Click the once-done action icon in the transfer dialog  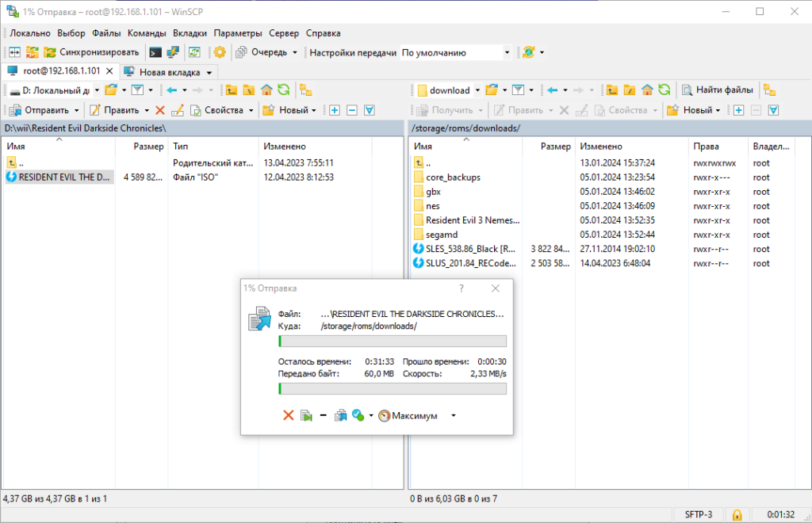pyautogui.click(x=358, y=415)
